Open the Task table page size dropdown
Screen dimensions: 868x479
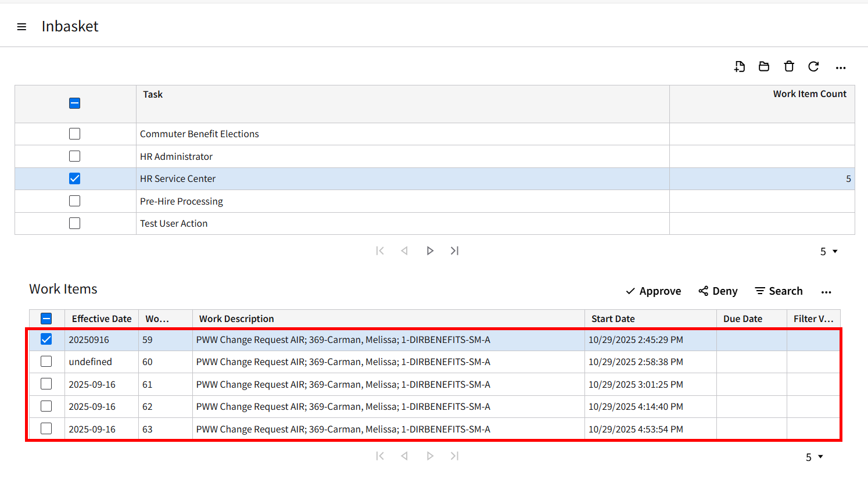pyautogui.click(x=829, y=251)
